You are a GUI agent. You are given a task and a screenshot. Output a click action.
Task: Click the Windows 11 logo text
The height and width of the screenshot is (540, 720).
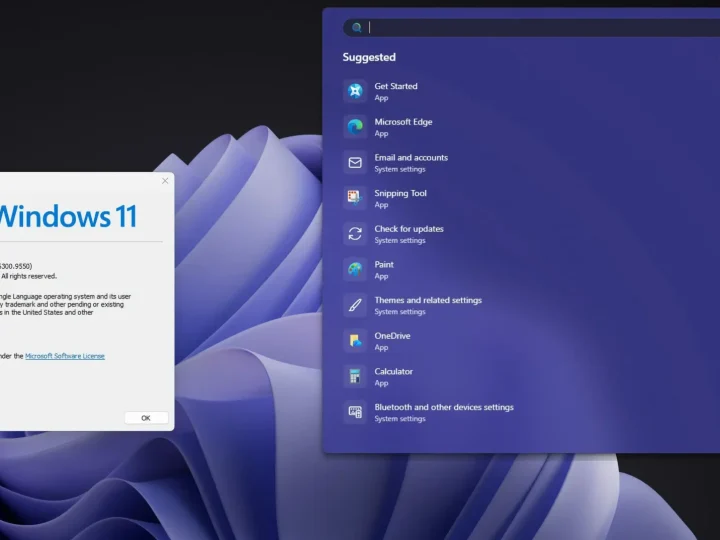(x=68, y=216)
